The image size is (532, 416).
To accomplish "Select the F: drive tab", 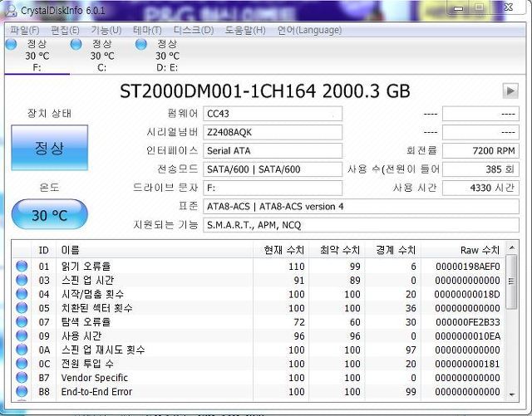I will [x=37, y=56].
